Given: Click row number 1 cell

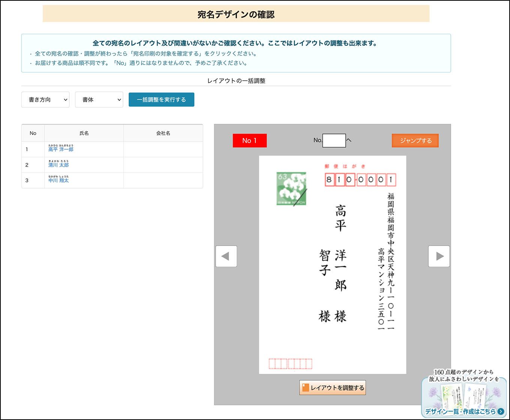Looking at the screenshot, I should click(33, 149).
